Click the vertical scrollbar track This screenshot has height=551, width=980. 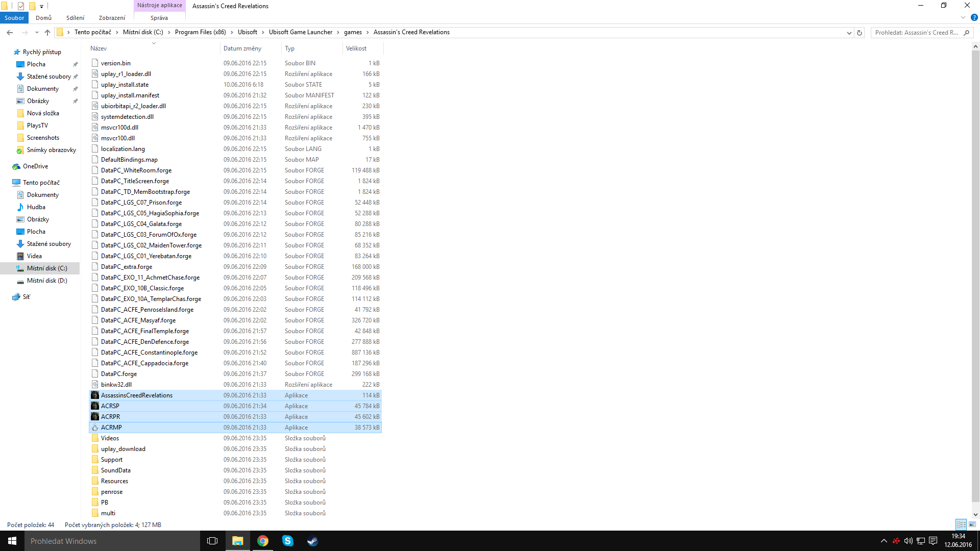[975, 507]
